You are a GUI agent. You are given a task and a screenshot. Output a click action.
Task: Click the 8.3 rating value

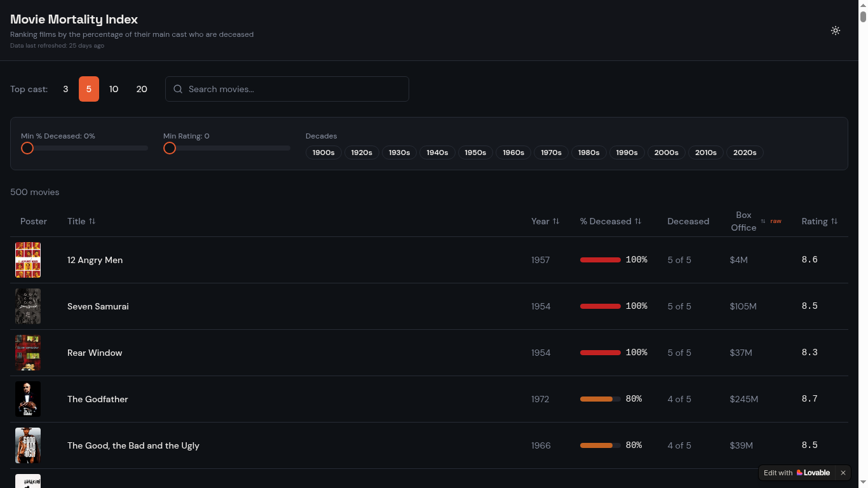(x=810, y=353)
